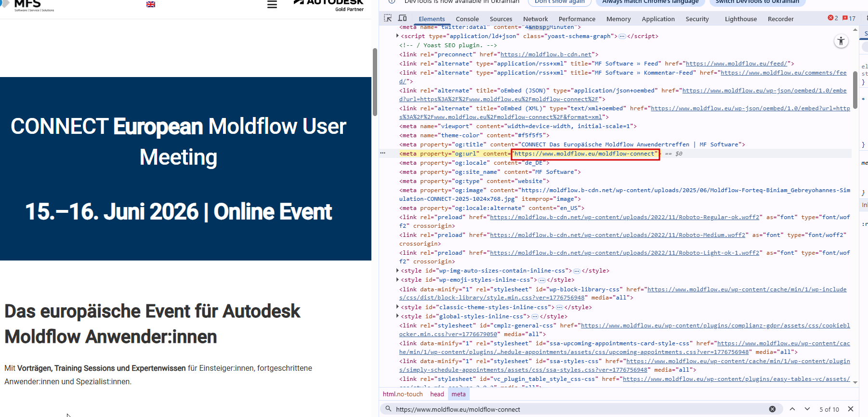Screen dimensions: 868x417
Task: Open the node options three-dot menu
Action: (383, 153)
